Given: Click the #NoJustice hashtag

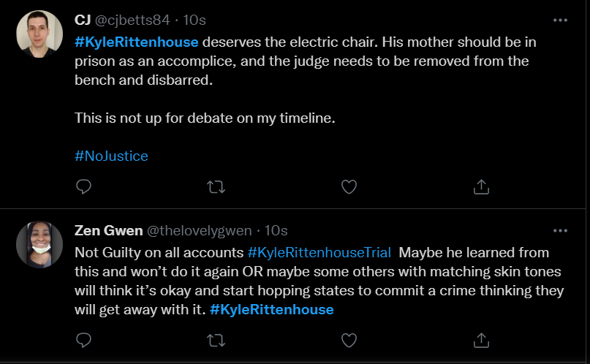Looking at the screenshot, I should pos(111,156).
